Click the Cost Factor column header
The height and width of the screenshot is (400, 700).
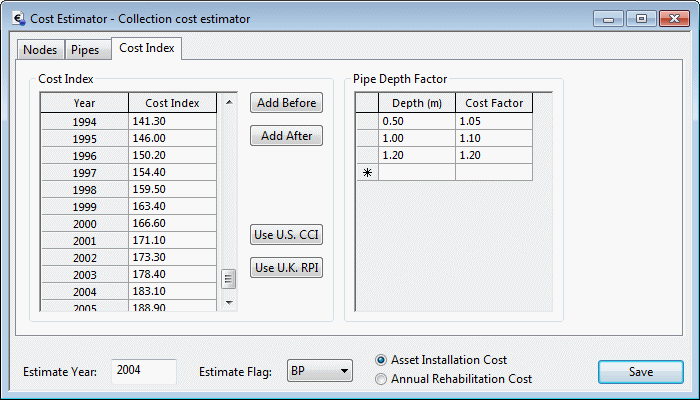click(493, 103)
